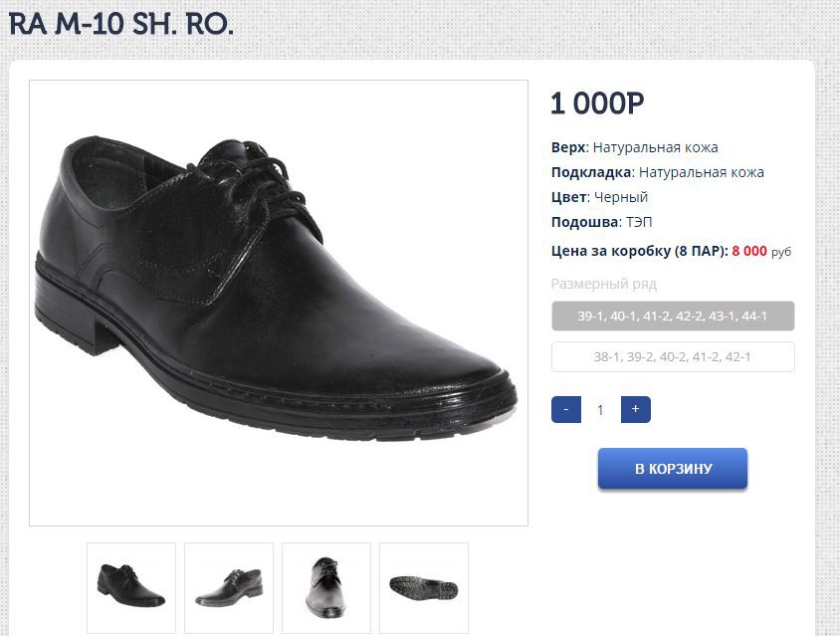840x636 pixels.
Task: Click the RA M-10 SH. RO. product title
Action: (121, 25)
